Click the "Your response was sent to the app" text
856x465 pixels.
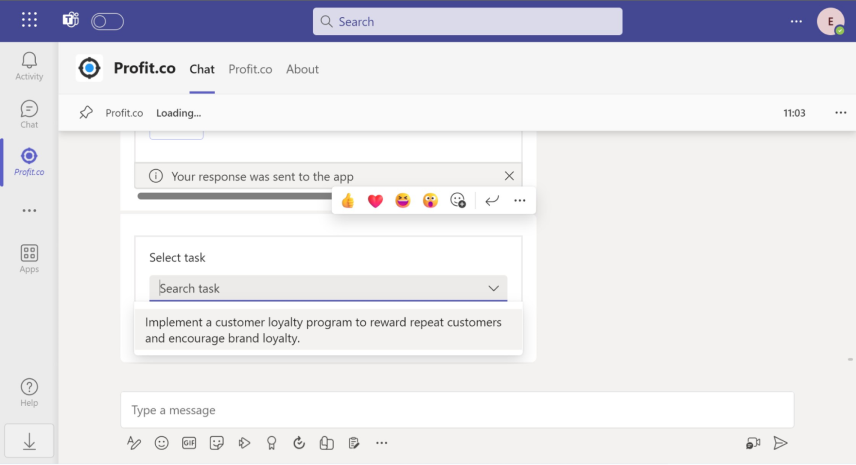point(263,176)
